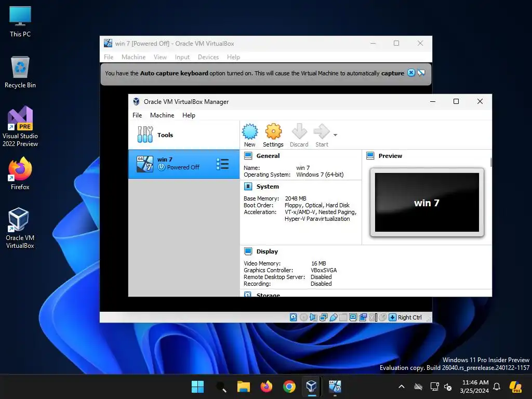Click optical disc icon in VM status bar
Image resolution: width=532 pixels, height=399 pixels.
pyautogui.click(x=303, y=317)
